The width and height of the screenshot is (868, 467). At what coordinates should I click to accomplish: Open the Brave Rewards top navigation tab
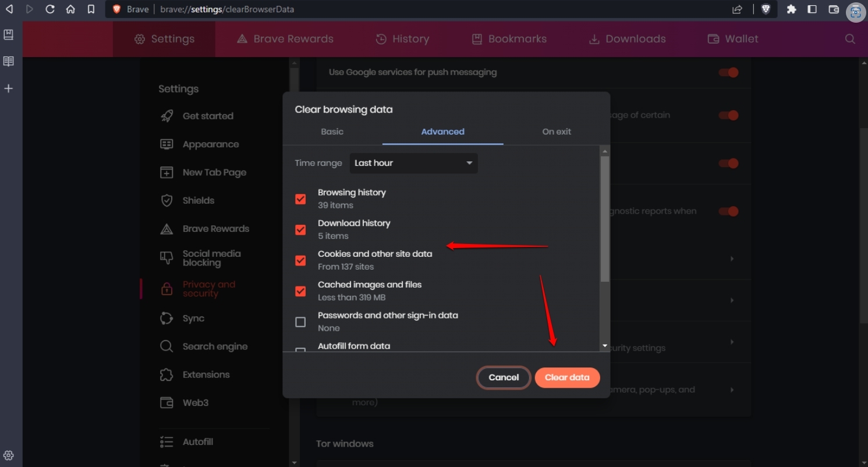(x=285, y=39)
